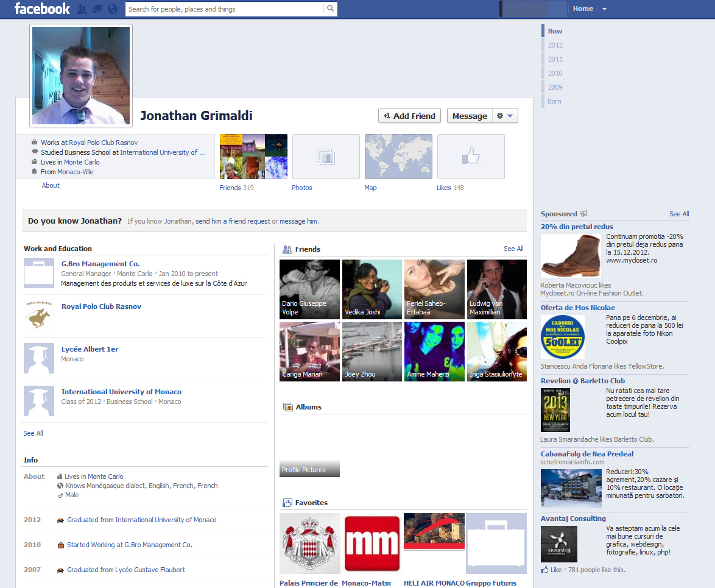Open notifications globe icon
This screenshot has height=588, width=715.
[113, 9]
